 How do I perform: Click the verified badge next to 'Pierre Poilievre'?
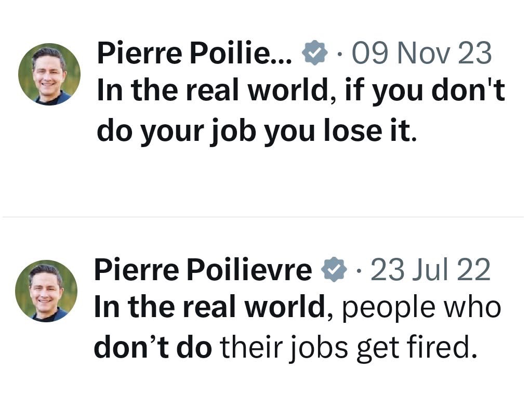(334, 270)
